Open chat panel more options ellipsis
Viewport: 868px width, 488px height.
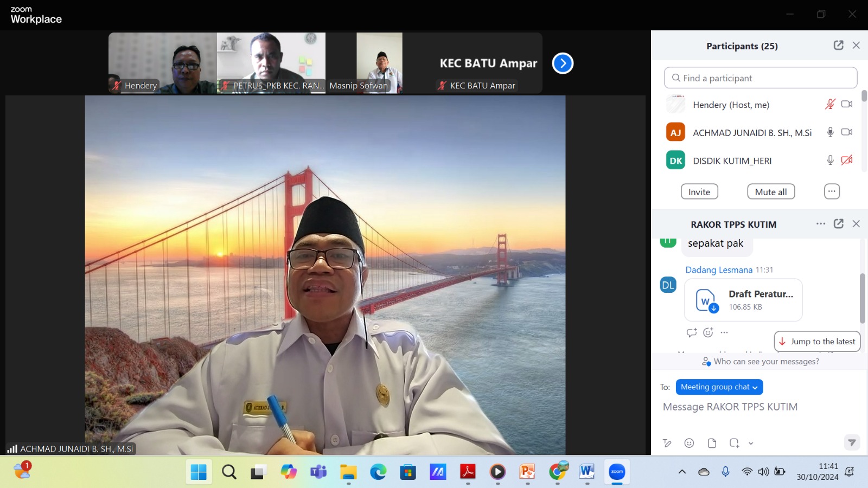pyautogui.click(x=820, y=224)
